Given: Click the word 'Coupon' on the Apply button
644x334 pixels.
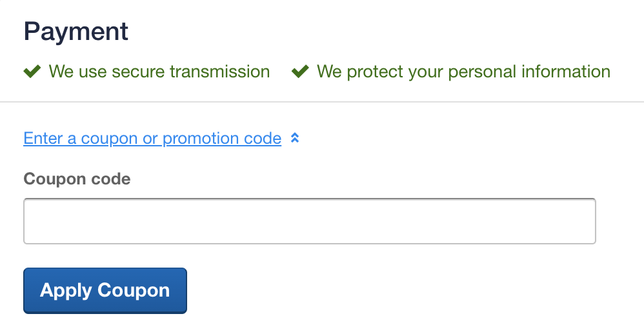Looking at the screenshot, I should click(x=134, y=290).
